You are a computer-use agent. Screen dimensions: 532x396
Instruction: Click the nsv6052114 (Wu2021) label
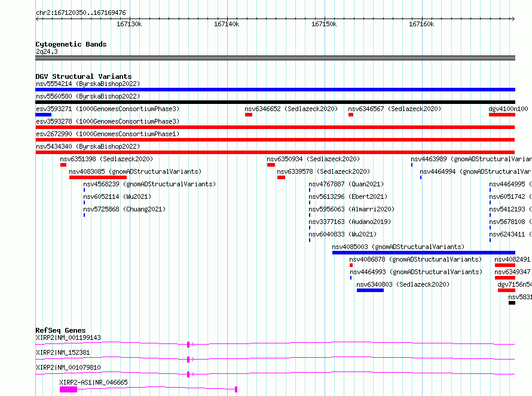click(x=117, y=197)
